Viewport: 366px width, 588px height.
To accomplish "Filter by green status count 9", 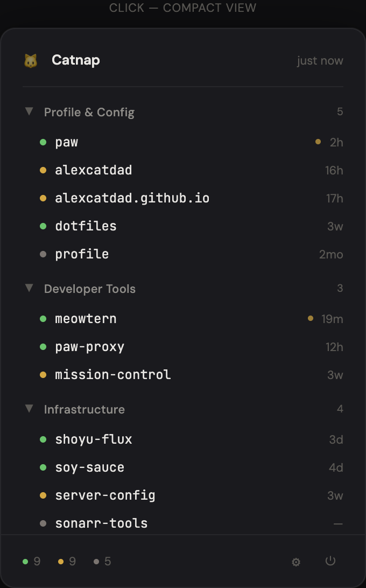I will pos(32,562).
